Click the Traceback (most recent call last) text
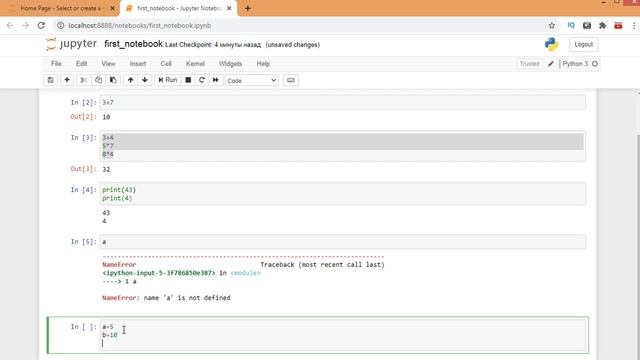This screenshot has width=640, height=360. (322, 264)
